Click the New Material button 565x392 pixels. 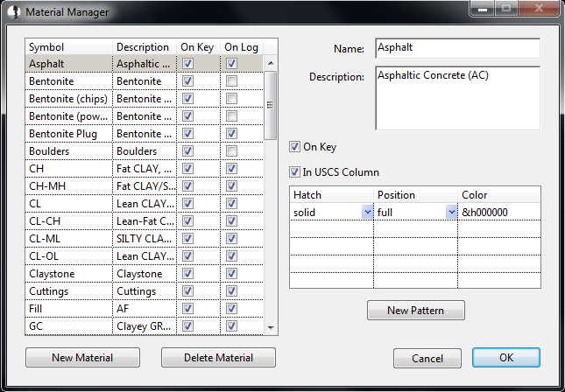82,358
